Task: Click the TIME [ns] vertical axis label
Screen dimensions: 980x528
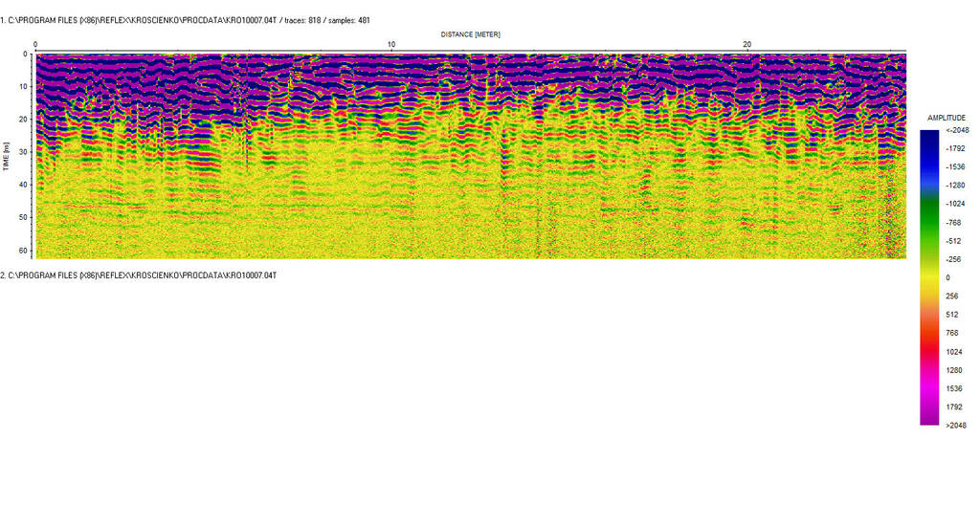Action: [6, 155]
